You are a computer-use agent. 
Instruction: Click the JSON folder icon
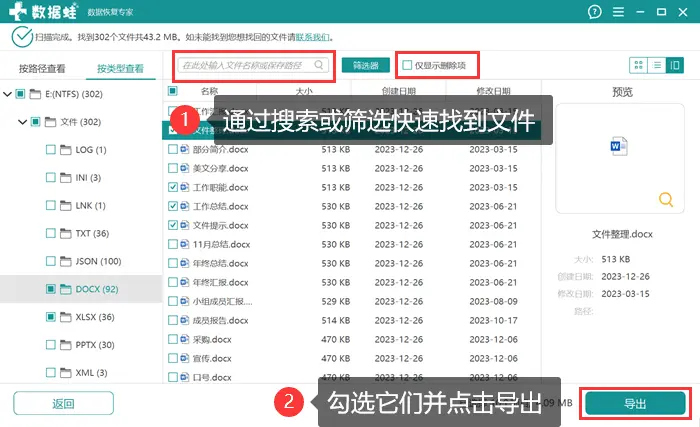66,261
